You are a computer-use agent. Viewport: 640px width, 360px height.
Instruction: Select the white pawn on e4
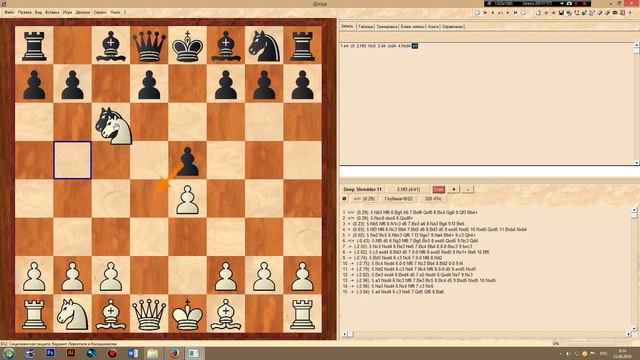[x=187, y=199]
